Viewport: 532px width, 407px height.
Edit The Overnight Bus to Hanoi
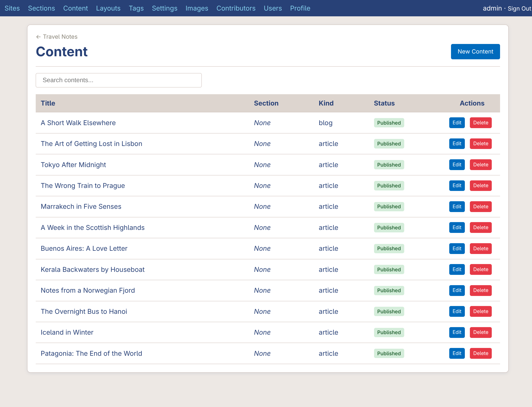[457, 312]
